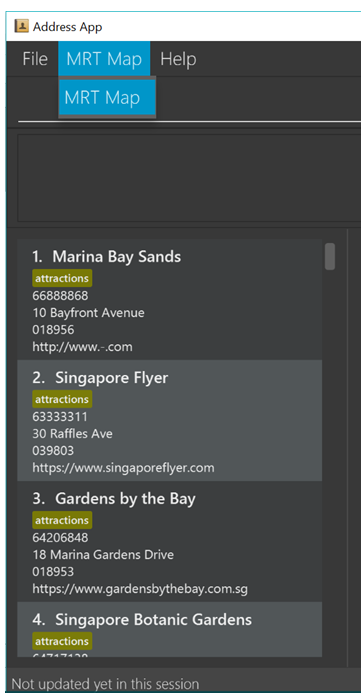Click attractions tag under Gardens by the Bay
Image resolution: width=362 pixels, height=693 pixels.
[x=62, y=520]
